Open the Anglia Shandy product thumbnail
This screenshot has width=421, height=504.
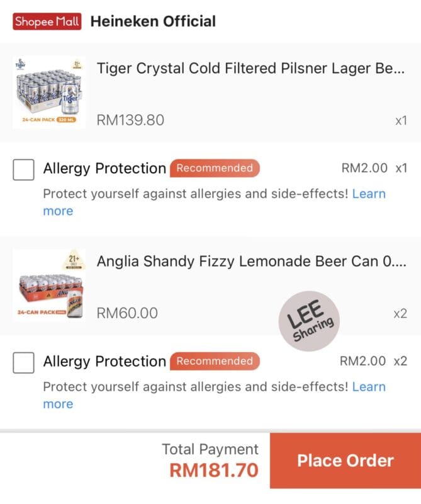[49, 285]
